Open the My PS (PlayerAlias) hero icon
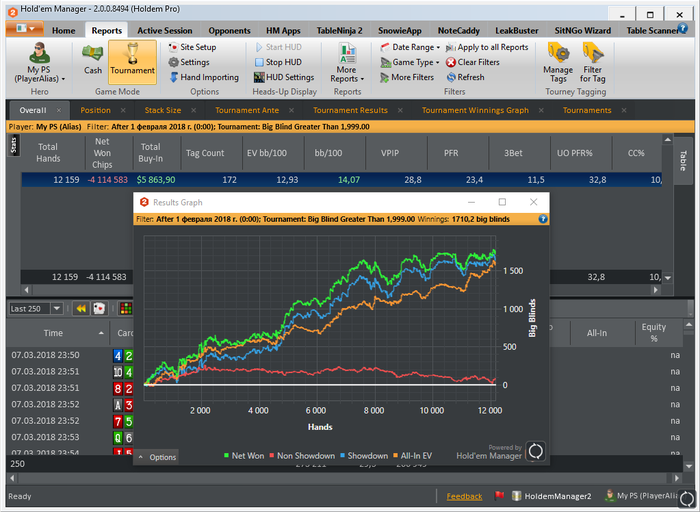The height and width of the screenshot is (512, 700). [x=39, y=62]
